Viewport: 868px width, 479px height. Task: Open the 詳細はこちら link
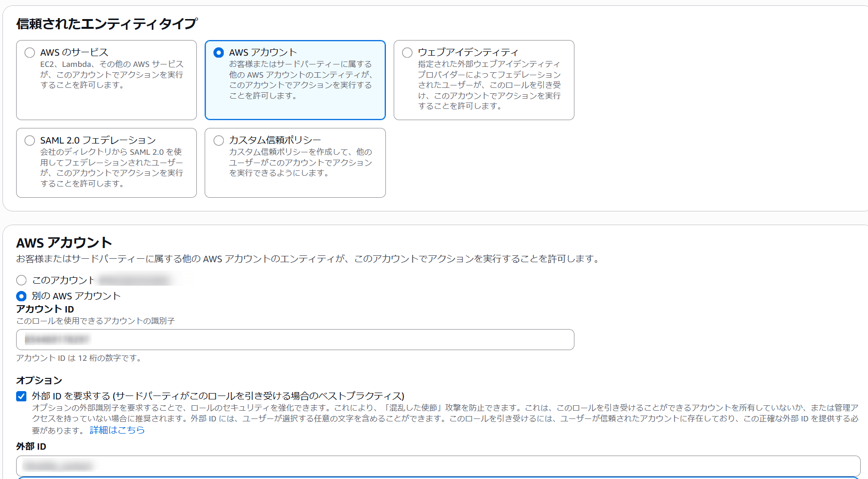[117, 430]
